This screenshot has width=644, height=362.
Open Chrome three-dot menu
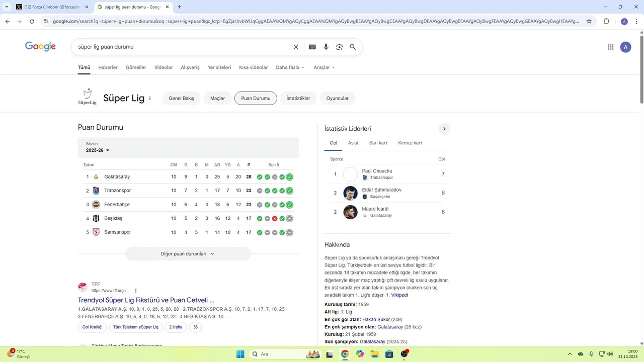point(636,21)
